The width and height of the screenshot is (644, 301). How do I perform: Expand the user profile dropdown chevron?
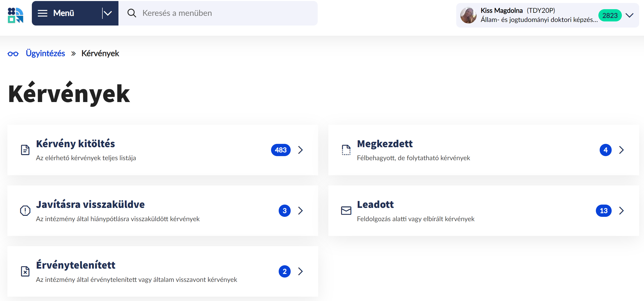pyautogui.click(x=629, y=15)
